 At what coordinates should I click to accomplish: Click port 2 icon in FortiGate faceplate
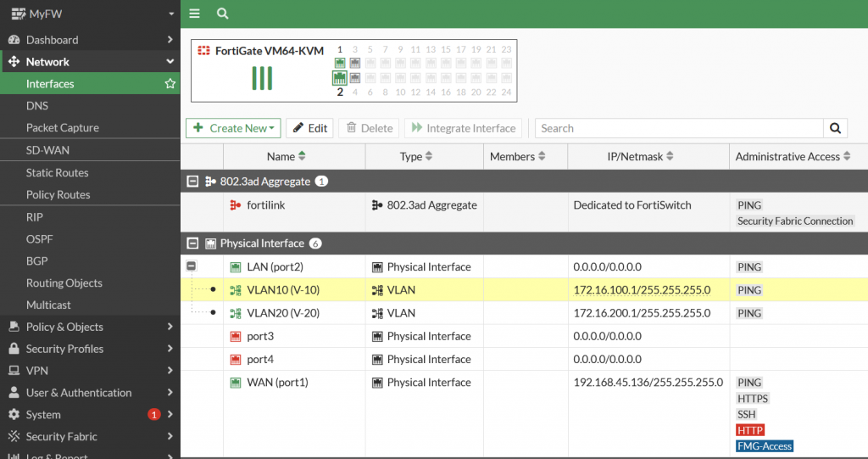click(340, 78)
